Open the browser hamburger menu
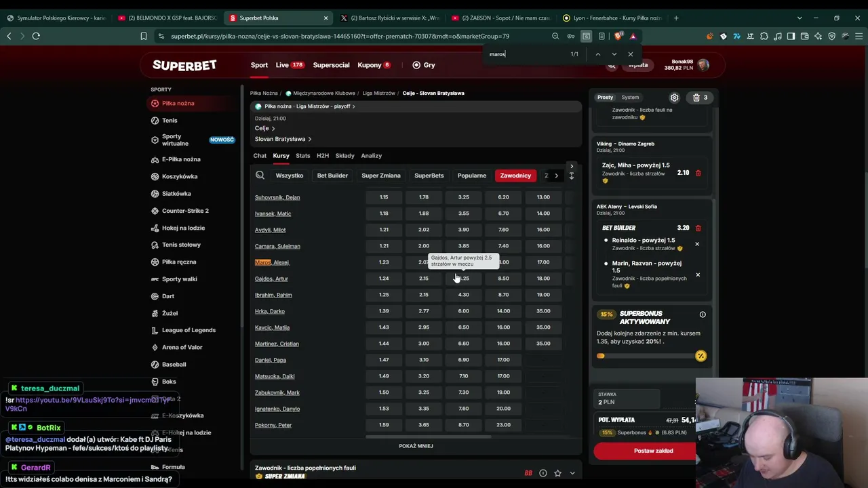Image resolution: width=868 pixels, height=488 pixels. 859,36
